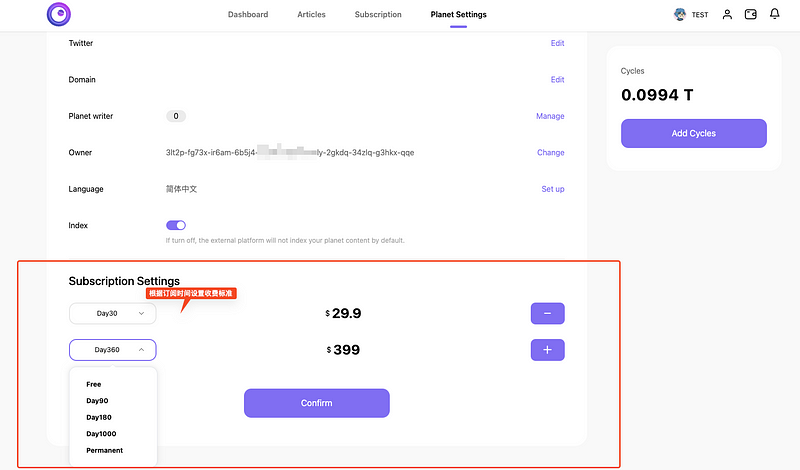
Task: Remove Day30 tier with minus button
Action: pos(547,314)
